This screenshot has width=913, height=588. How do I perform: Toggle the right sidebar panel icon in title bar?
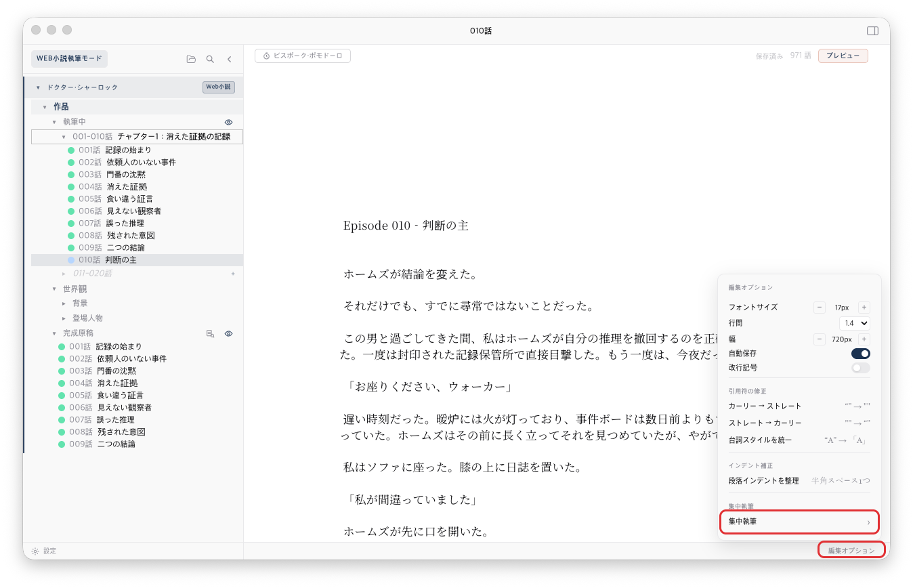pos(872,30)
